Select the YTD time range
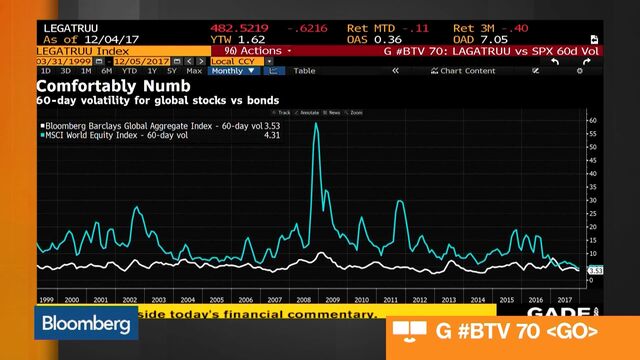Viewport: 640px width, 360px height. [x=129, y=71]
